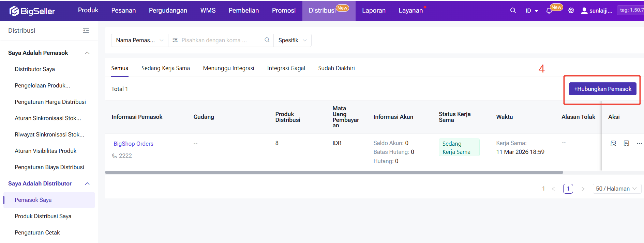The width and height of the screenshot is (644, 243).
Task: Open the 50 / Halaman page size dropdown
Action: pyautogui.click(x=617, y=189)
